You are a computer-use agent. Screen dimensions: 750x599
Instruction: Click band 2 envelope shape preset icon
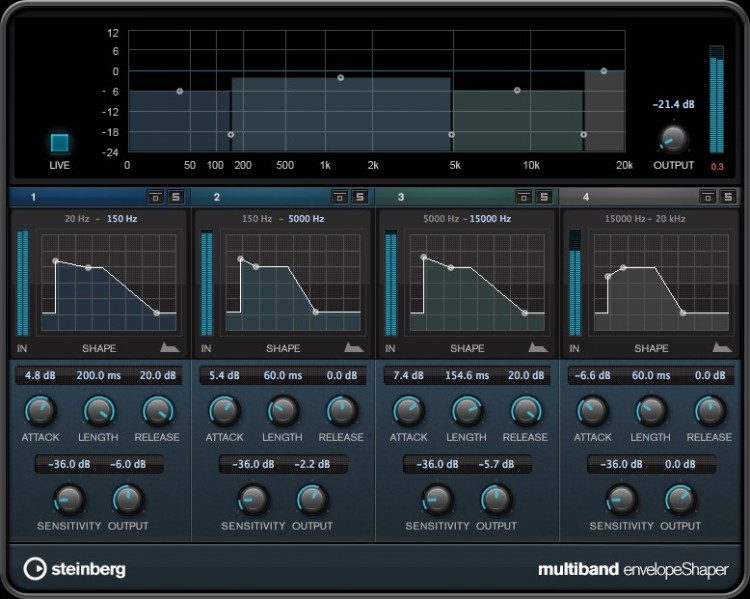click(353, 347)
